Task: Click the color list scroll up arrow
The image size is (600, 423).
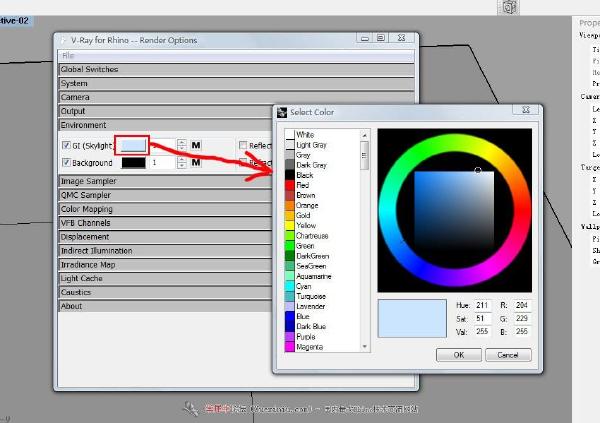Action: point(364,135)
